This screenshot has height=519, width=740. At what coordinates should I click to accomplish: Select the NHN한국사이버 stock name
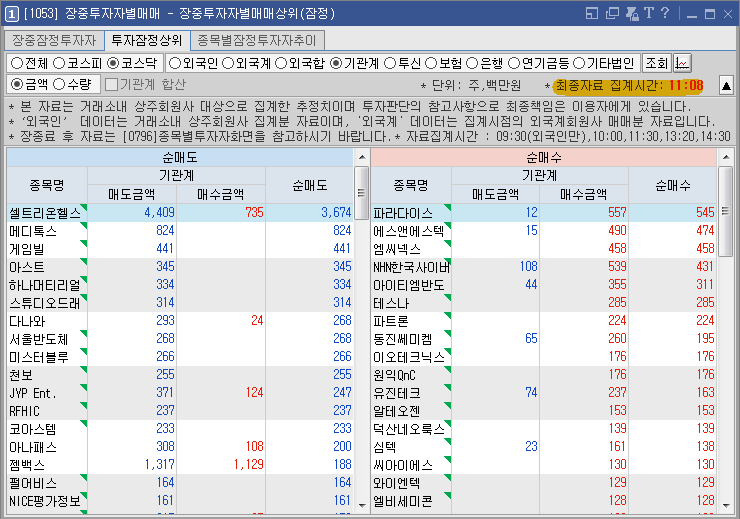click(x=411, y=267)
